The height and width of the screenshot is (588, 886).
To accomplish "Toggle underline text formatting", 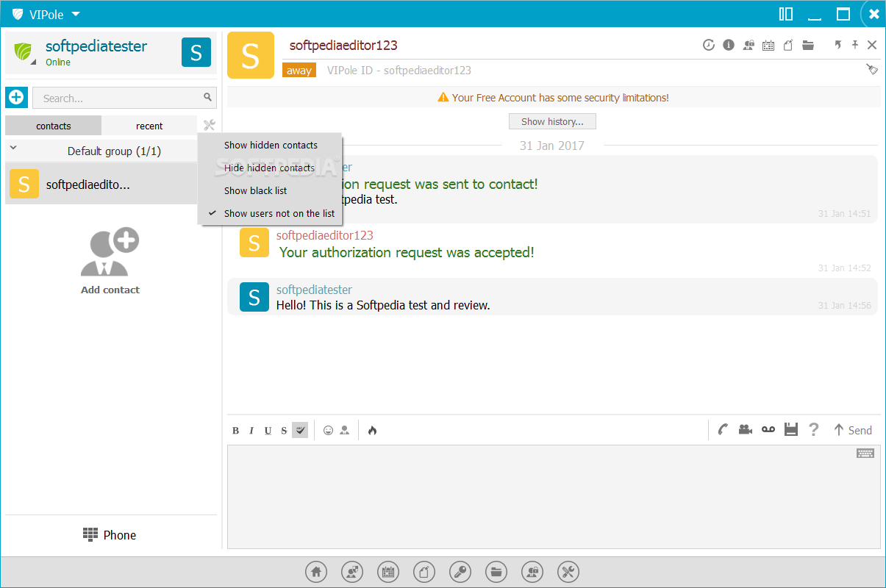I will 268,431.
